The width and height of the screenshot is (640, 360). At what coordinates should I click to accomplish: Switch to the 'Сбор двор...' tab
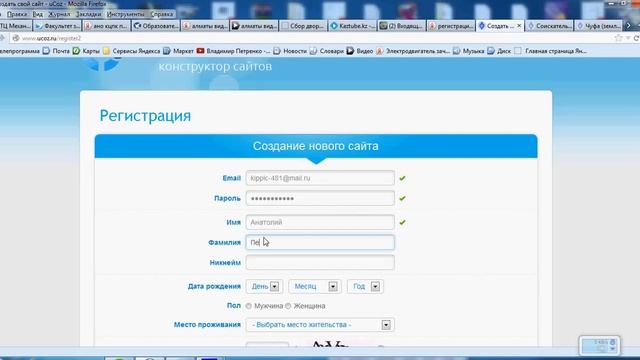[303, 26]
